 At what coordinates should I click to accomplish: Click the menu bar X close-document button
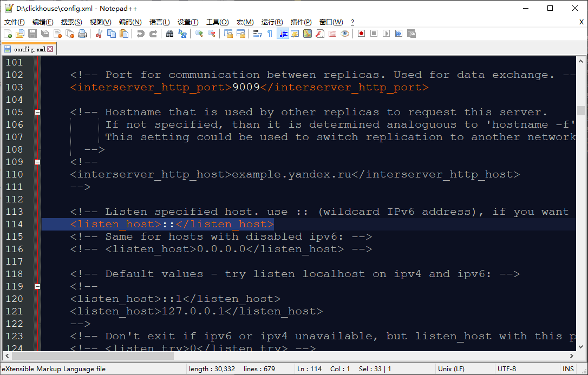click(x=582, y=22)
